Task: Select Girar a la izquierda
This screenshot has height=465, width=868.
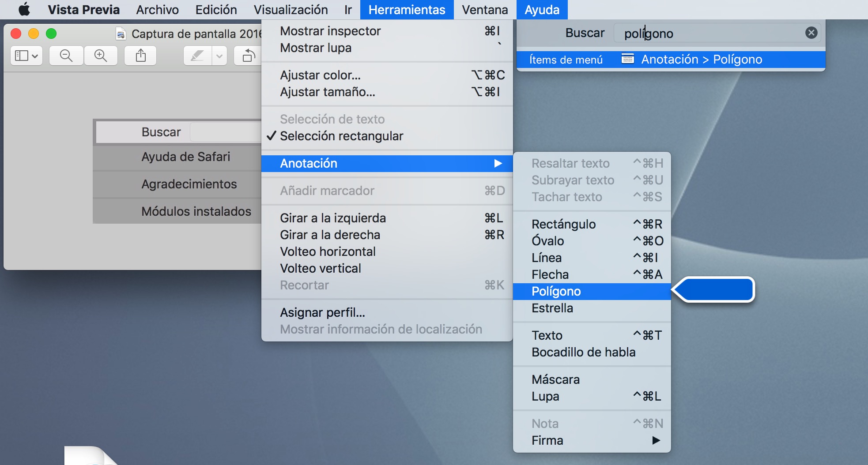Action: [387, 218]
